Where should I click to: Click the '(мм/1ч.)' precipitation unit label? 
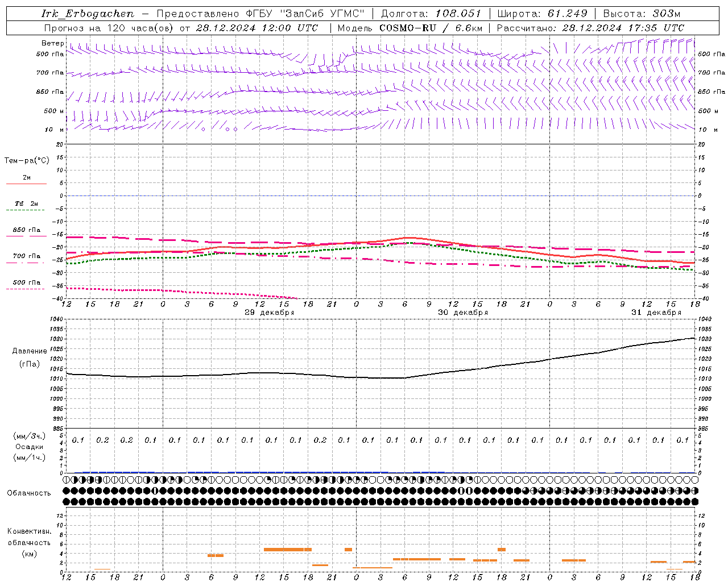[x=30, y=458]
